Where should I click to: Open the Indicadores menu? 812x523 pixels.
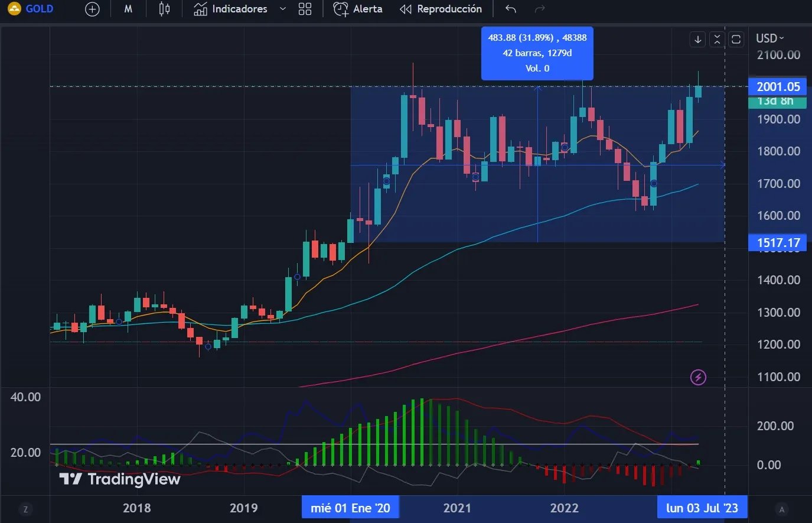(x=231, y=9)
